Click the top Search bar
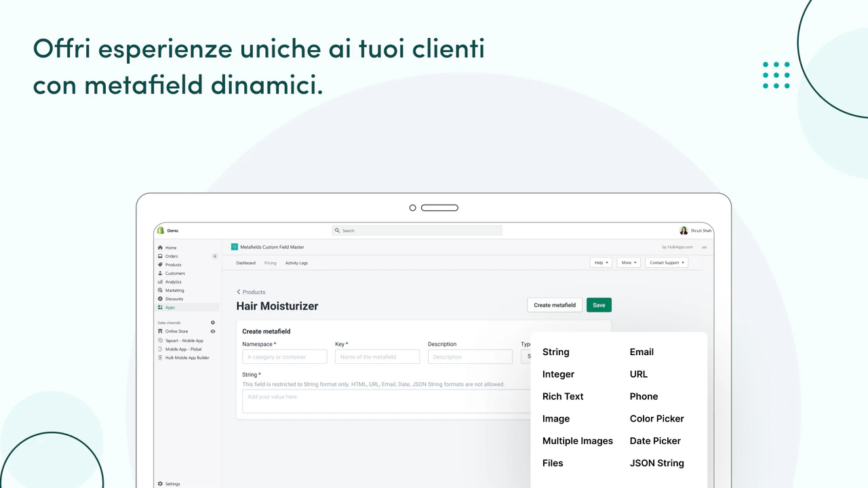Viewport: 868px width, 488px height. [417, 230]
